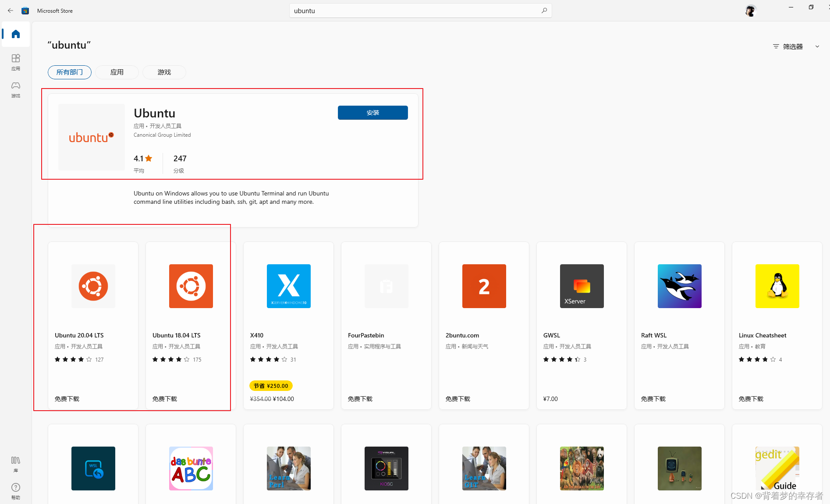Screen dimensions: 830x504
Task: Open the 游戏 (Games) sidebar section
Action: pyautogui.click(x=16, y=89)
